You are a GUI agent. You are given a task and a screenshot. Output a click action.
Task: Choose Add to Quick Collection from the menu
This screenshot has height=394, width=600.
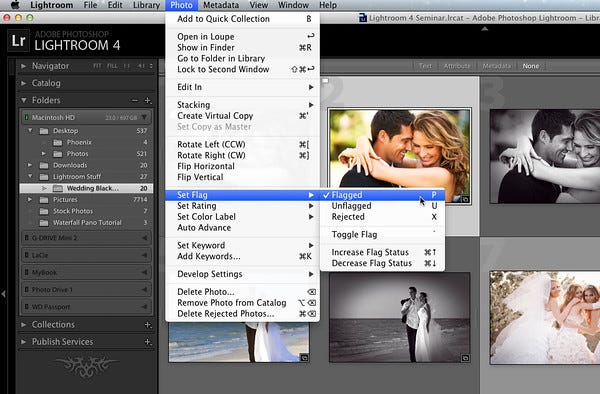(243, 19)
